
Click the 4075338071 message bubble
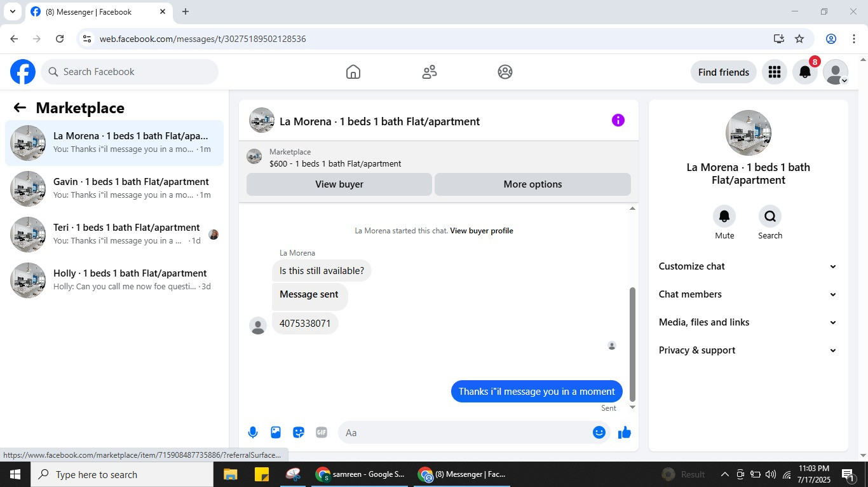(x=305, y=324)
